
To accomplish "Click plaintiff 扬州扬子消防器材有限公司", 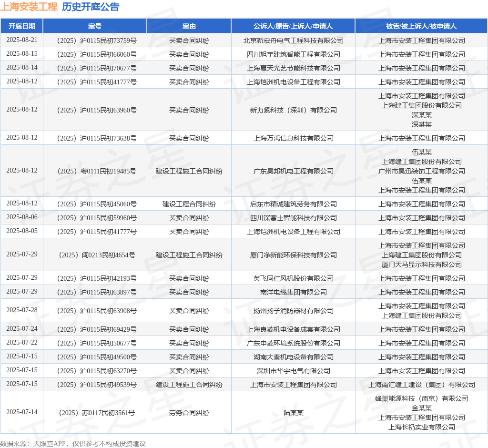I will point(293,310).
